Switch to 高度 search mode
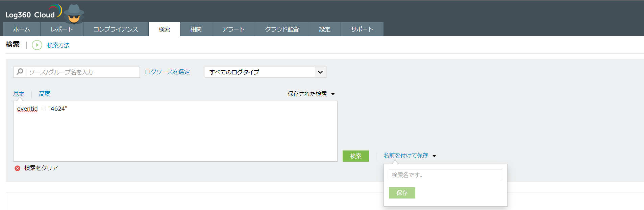 pyautogui.click(x=45, y=94)
